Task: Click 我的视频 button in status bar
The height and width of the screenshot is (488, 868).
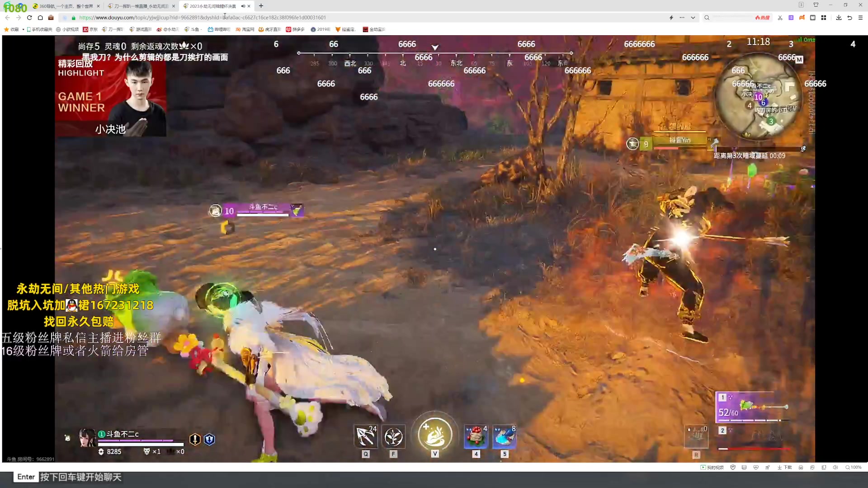Action: click(x=712, y=467)
